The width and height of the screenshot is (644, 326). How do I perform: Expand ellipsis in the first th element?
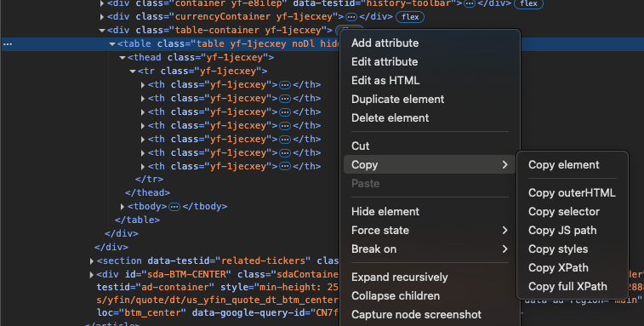(x=285, y=84)
